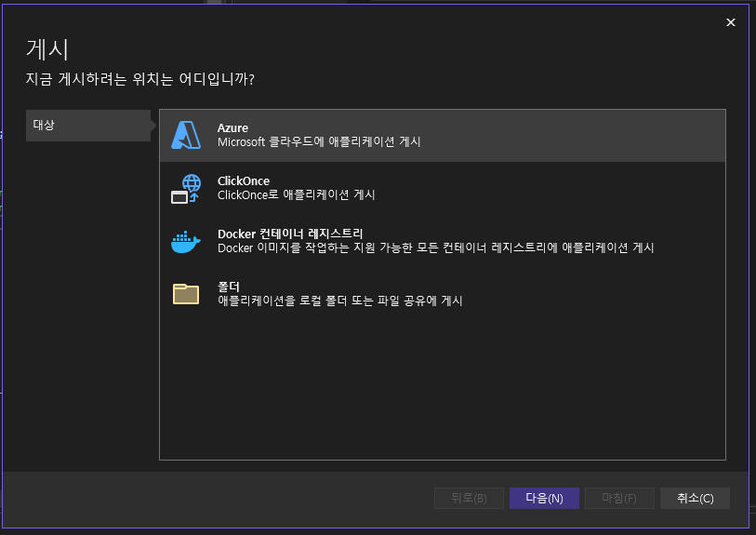This screenshot has height=535, width=756.
Task: Click 'Docker 이미지를 작업하는' description line
Action: [x=435, y=248]
